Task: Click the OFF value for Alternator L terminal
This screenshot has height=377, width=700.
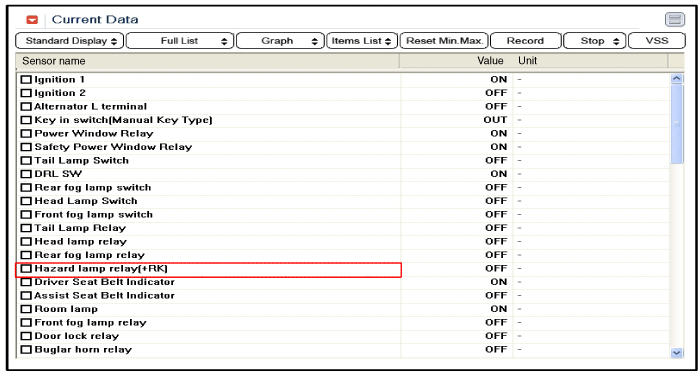Action: 496,106
